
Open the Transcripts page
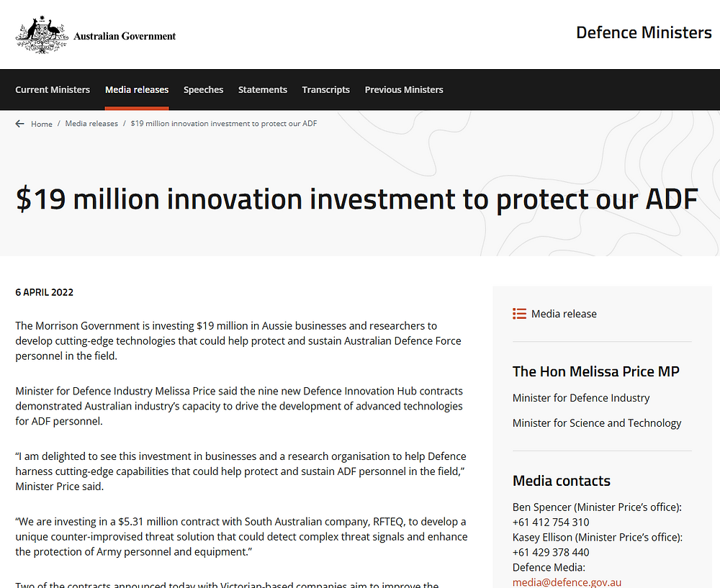pyautogui.click(x=326, y=89)
